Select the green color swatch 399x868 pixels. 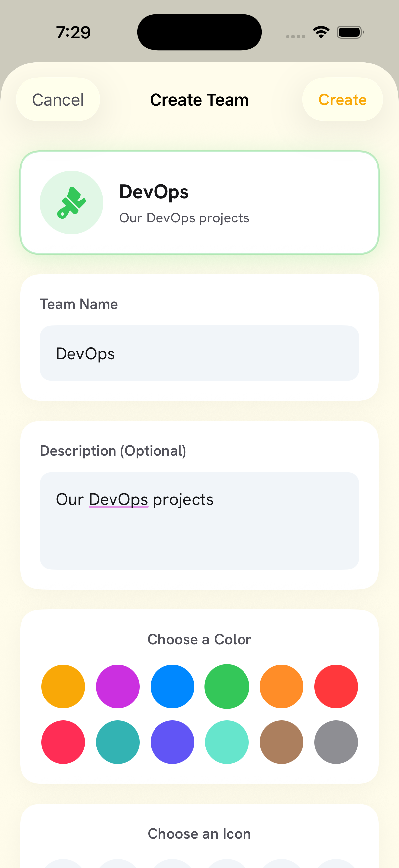coord(227,686)
